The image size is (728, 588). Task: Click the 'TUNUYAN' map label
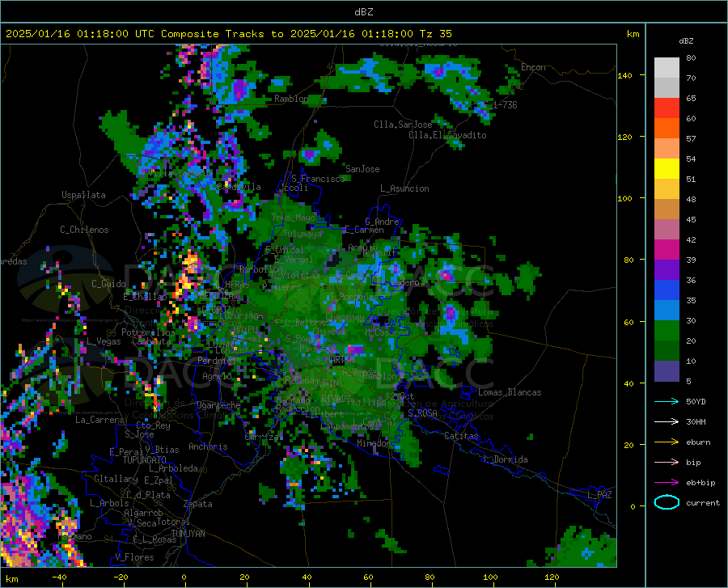(188, 534)
